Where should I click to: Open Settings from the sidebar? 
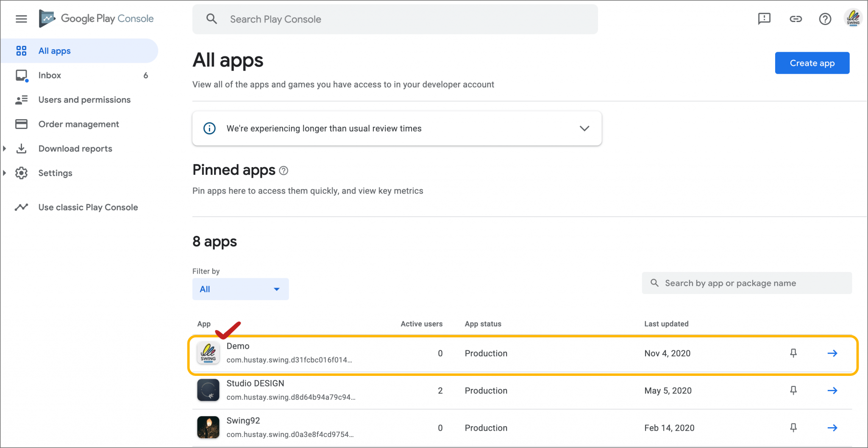(x=55, y=173)
